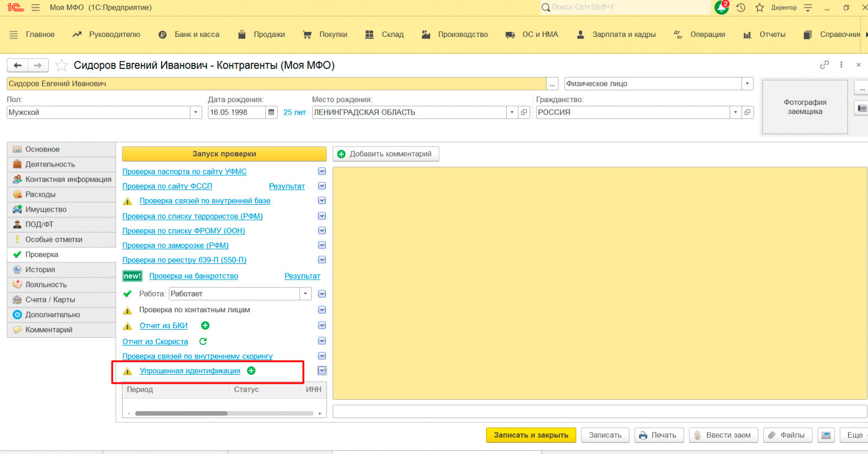Open the sections panel icon before Главное
Viewport: 868px width, 454px height.
point(14,34)
